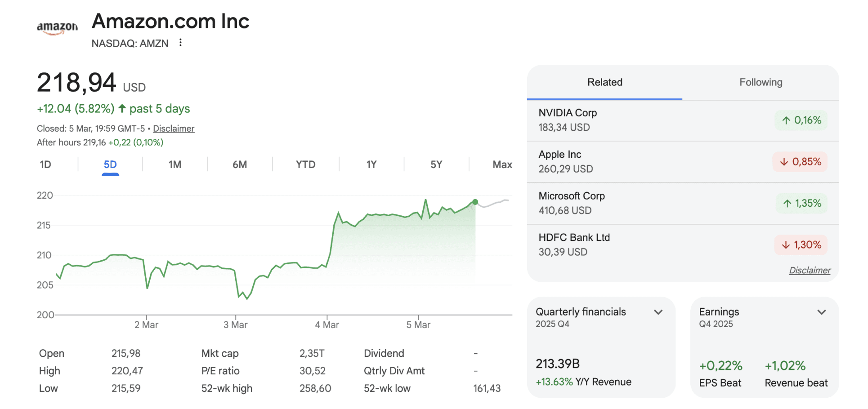This screenshot has width=868, height=409.
Task: Click NVIDIA's green up-arrow change badge
Action: [x=801, y=120]
